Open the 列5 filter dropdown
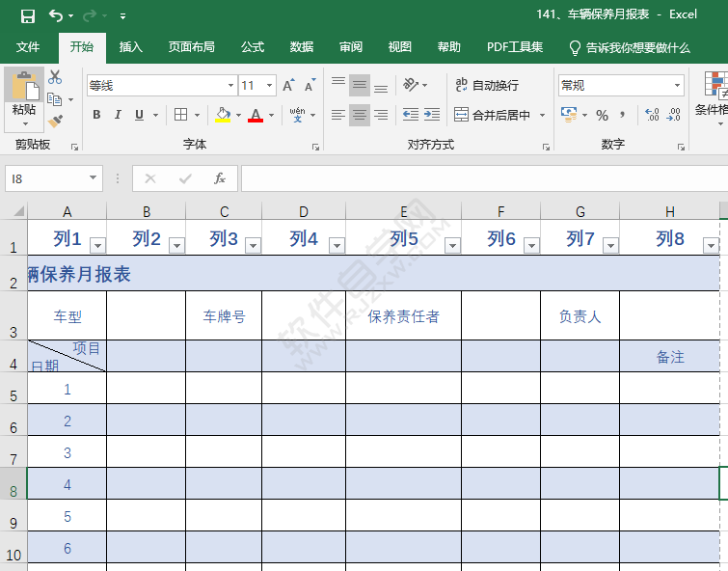 click(452, 245)
